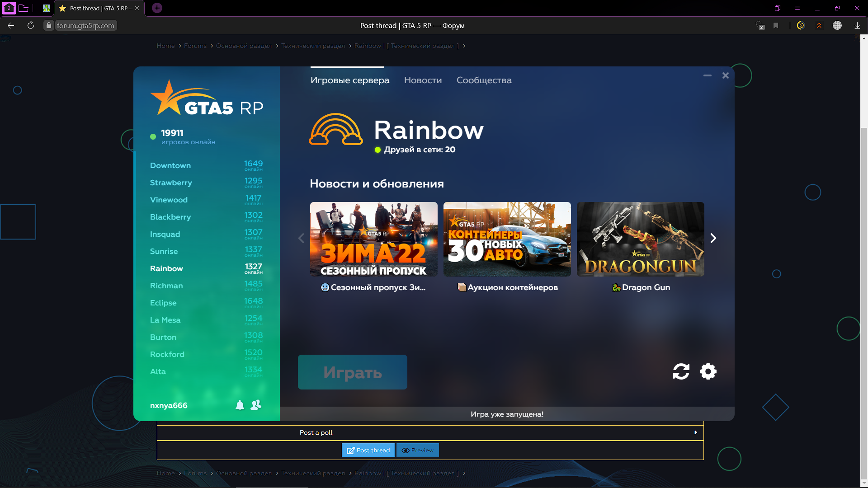Switch to the Новости tab
The image size is (868, 488).
423,80
